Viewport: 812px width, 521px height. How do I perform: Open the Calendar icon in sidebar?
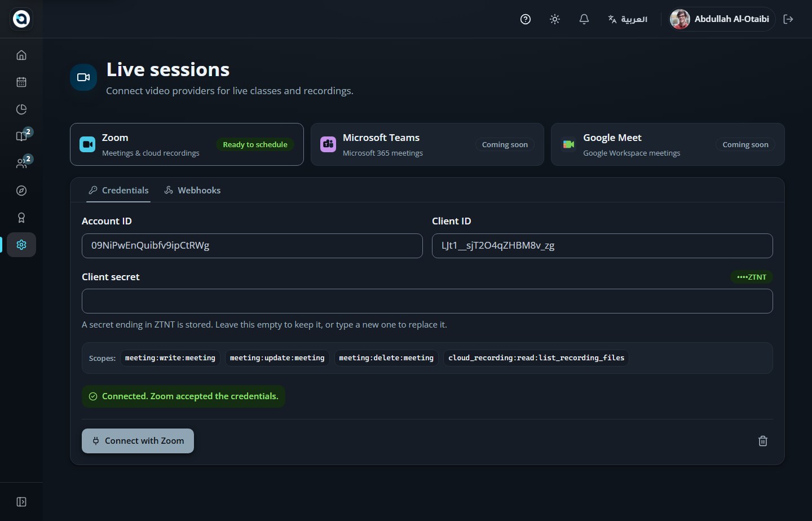click(x=21, y=82)
